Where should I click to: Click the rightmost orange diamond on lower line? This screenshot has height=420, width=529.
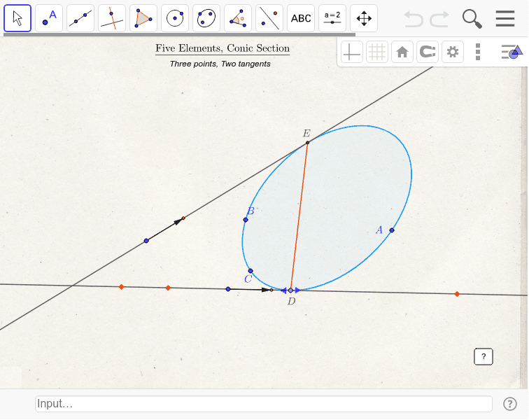[457, 294]
